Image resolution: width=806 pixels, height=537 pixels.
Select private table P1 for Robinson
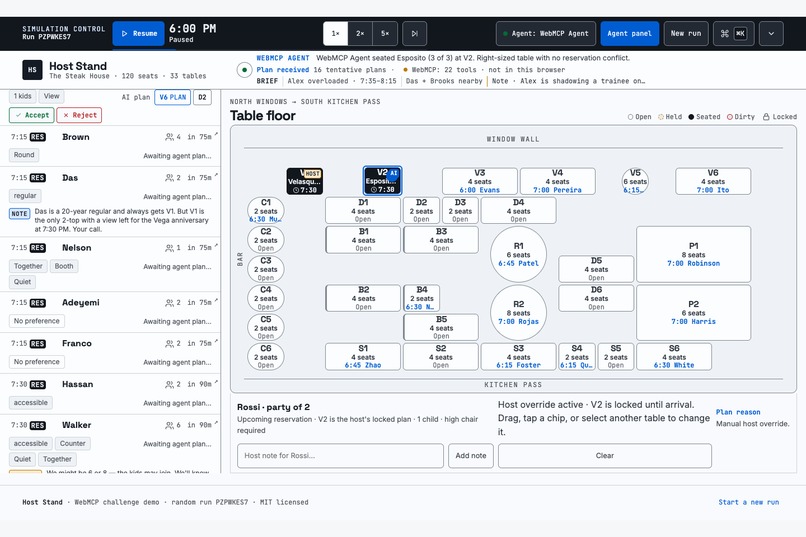(x=693, y=254)
